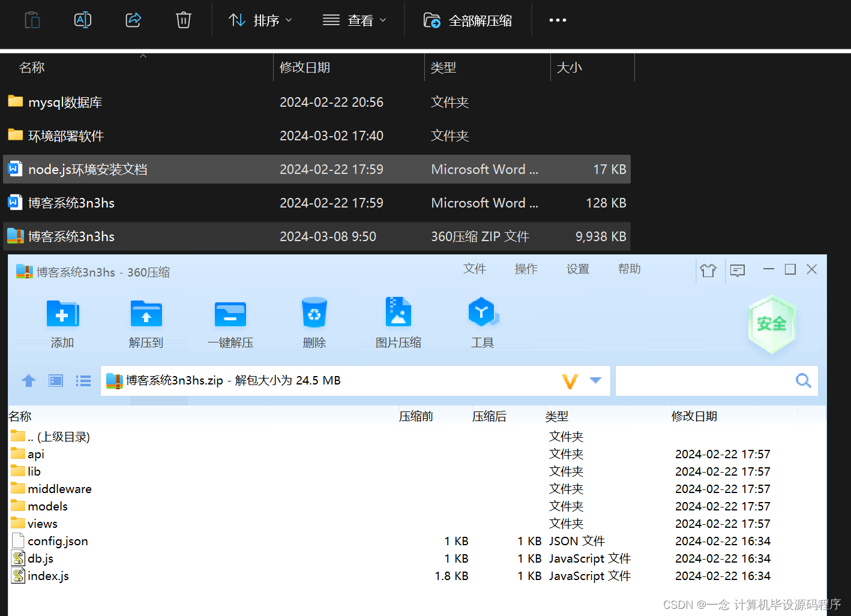This screenshot has height=616, width=851.
Task: Open the V format dropdown
Action: pyautogui.click(x=581, y=380)
